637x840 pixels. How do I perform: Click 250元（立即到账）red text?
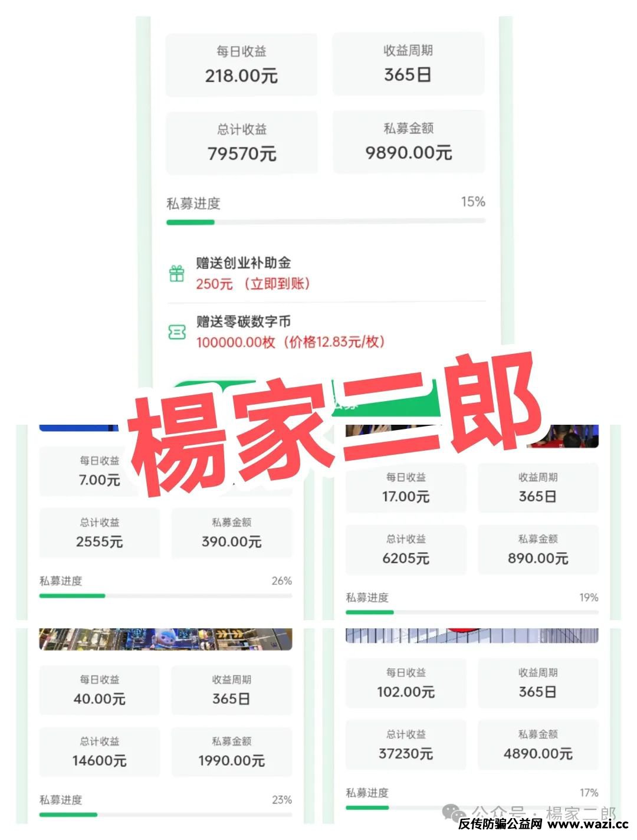(252, 284)
